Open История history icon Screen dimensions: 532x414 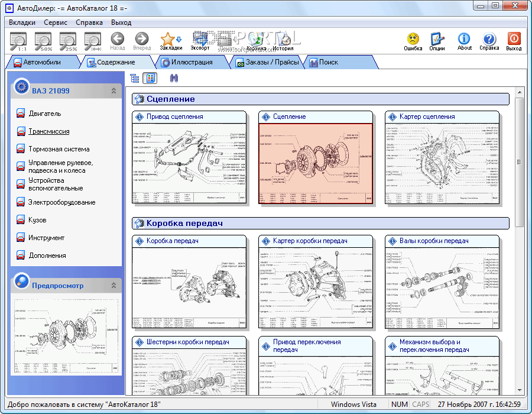(283, 41)
